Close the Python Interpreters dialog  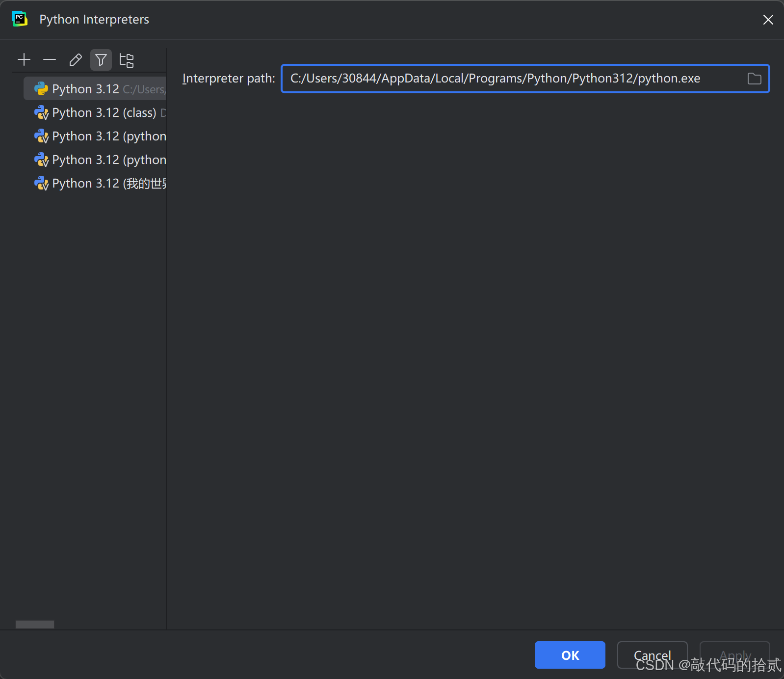pos(768,20)
